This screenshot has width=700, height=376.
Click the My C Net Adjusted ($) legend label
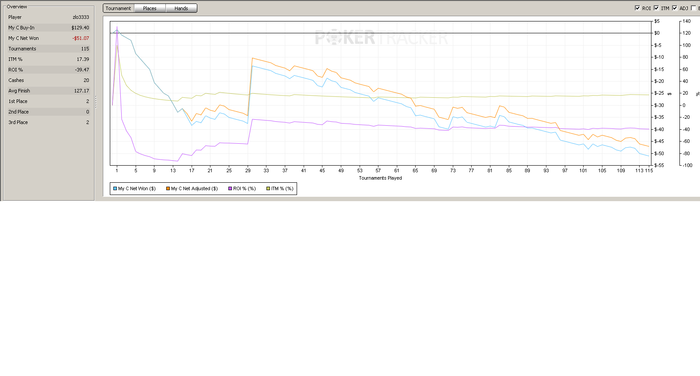[194, 188]
